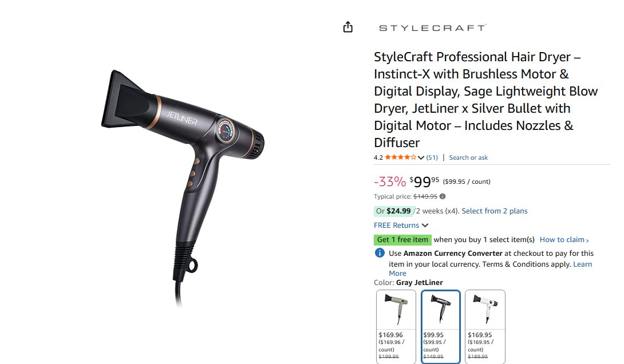Click the info icon beside the typical price
Image resolution: width=624 pixels, height=364 pixels.
(443, 196)
